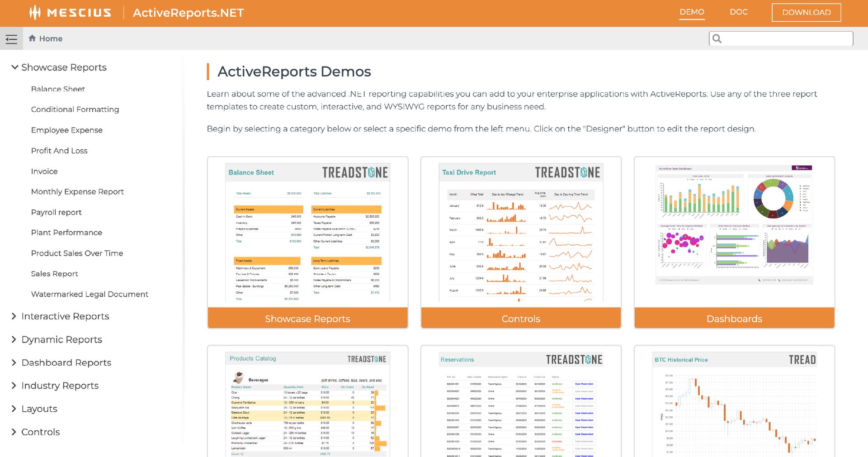The image size is (868, 457).
Task: Click the DOWNLOAD button
Action: (x=806, y=12)
